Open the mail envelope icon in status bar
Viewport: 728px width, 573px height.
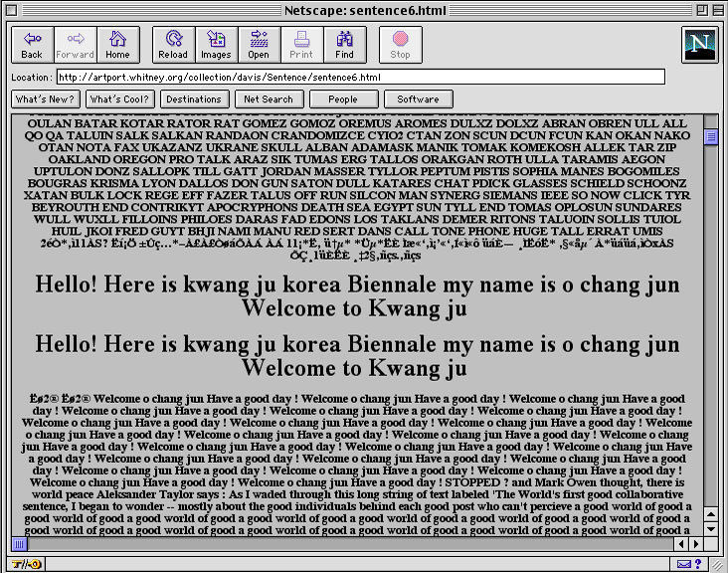point(684,564)
